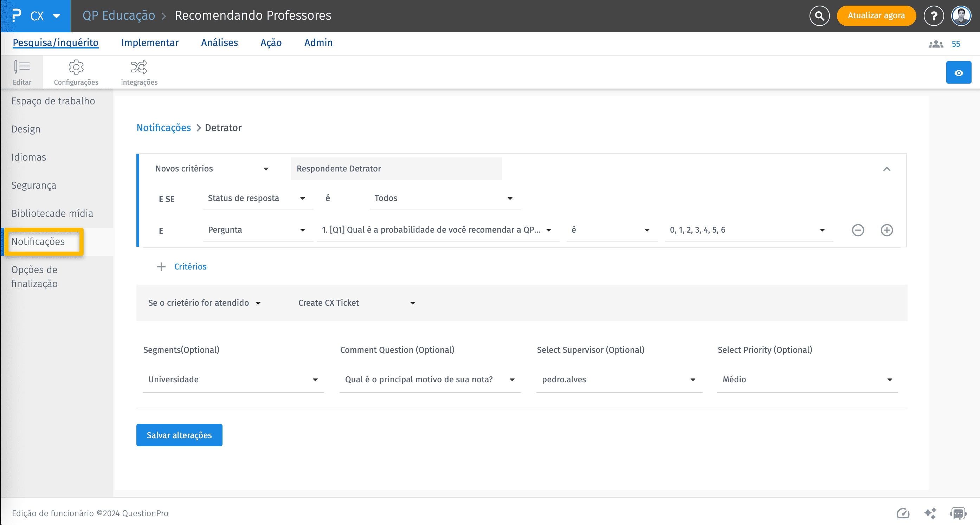Click the user profile avatar
Viewport: 980px width, 525px height.
click(x=961, y=15)
